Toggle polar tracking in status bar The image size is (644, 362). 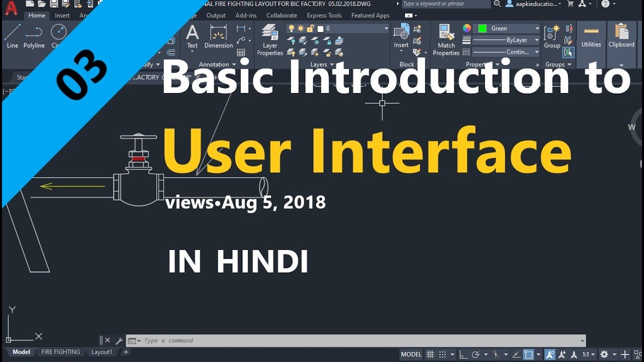pyautogui.click(x=475, y=354)
